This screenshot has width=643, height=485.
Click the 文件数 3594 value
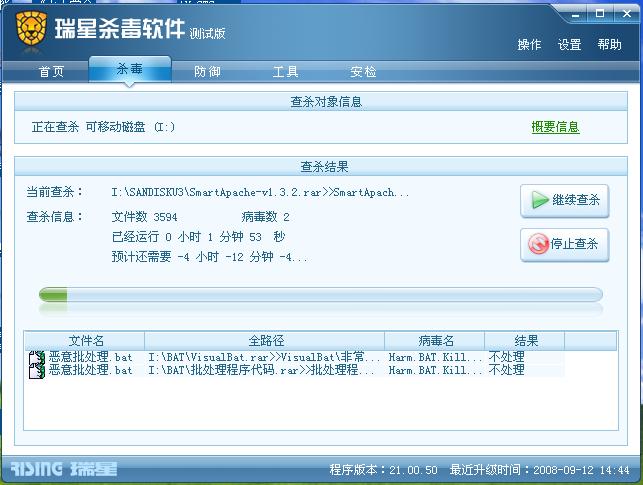144,216
